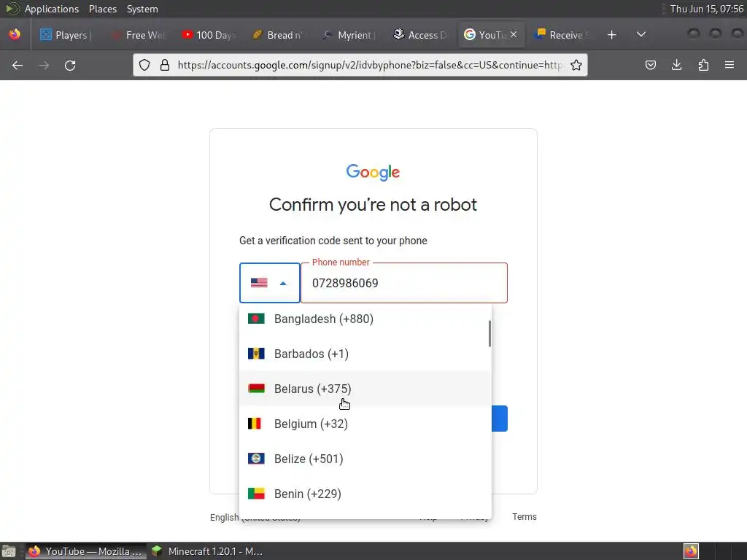747x560 pixels.
Task: Open the Pocket save icon
Action: click(x=650, y=65)
